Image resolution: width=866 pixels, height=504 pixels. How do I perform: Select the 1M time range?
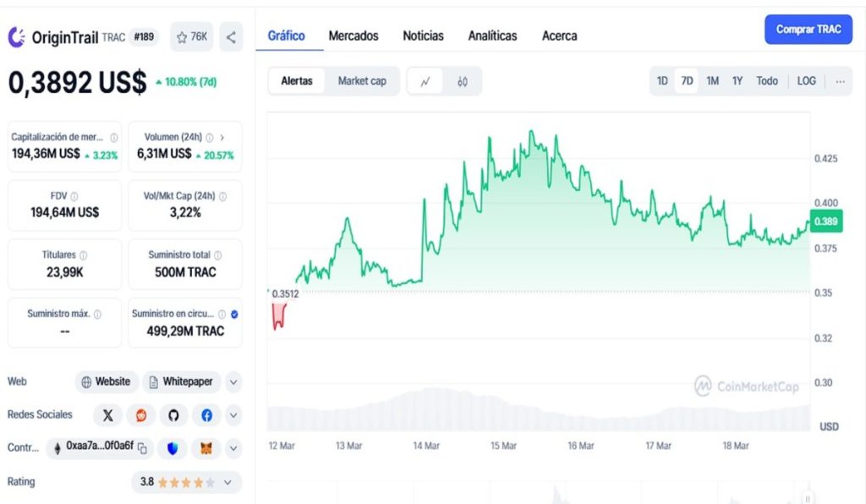(712, 81)
